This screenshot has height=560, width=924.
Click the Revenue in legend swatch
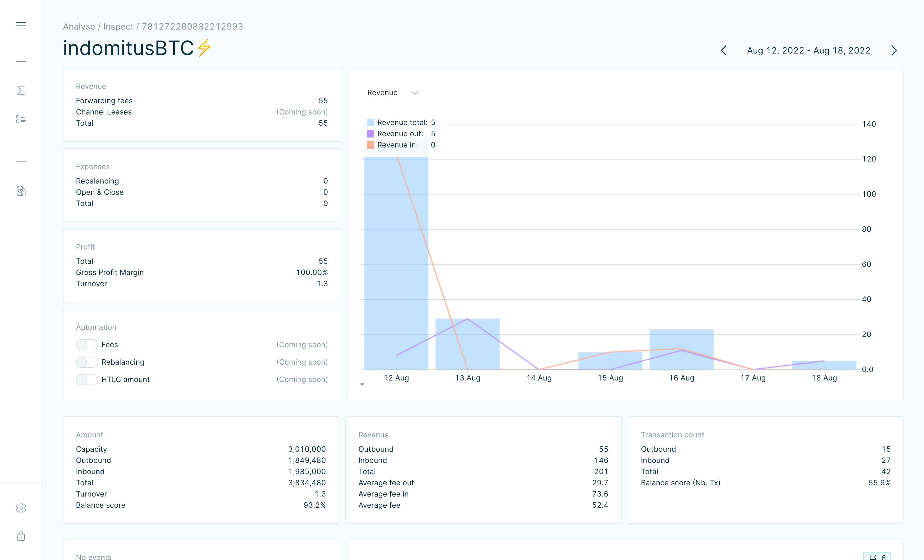click(x=370, y=145)
